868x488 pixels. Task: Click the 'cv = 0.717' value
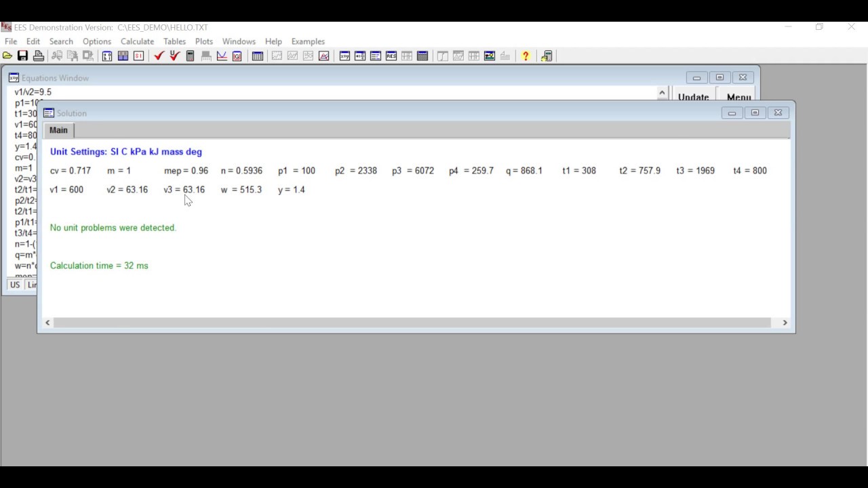[71, 171]
